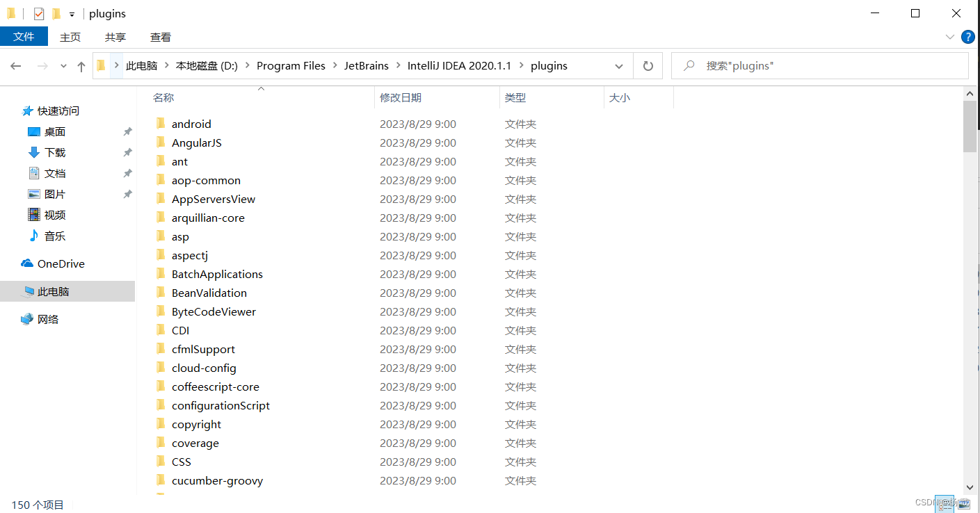
Task: Click the vertical scrollbar thumb
Action: click(x=970, y=126)
